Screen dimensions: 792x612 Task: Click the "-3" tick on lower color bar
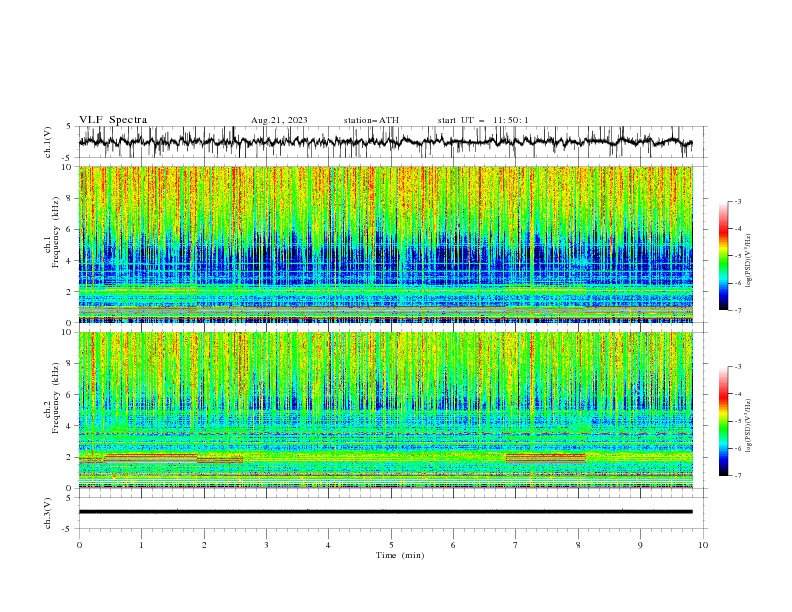pos(738,367)
